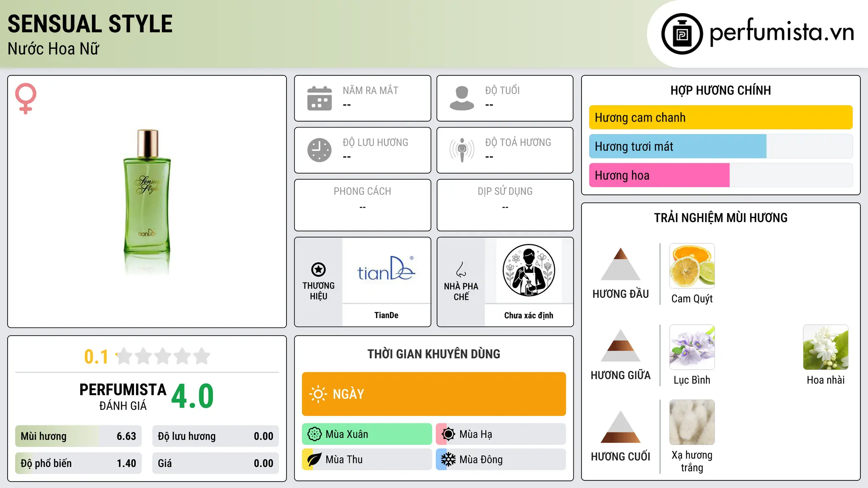The width and height of the screenshot is (868, 488).
Task: Click the Cam Quýt note name
Action: [x=692, y=299]
